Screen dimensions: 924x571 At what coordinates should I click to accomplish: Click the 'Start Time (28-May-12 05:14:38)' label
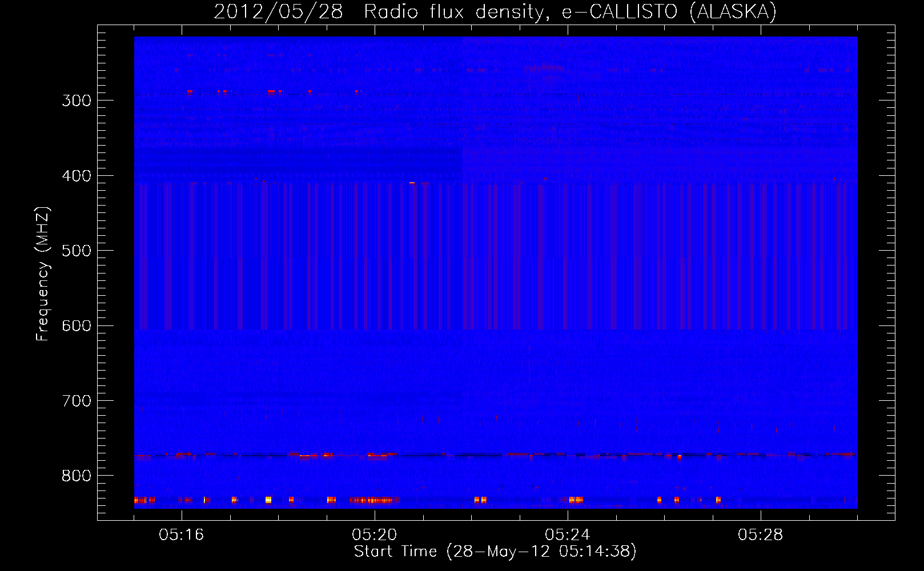click(x=495, y=552)
